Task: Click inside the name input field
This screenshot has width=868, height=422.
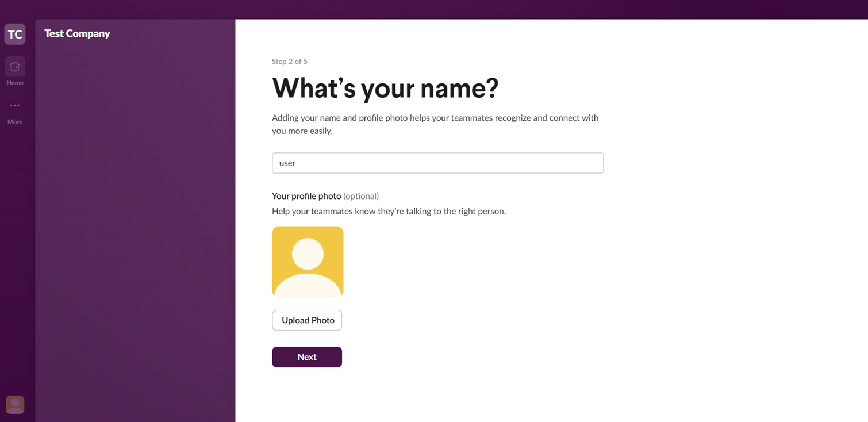Action: pos(437,163)
